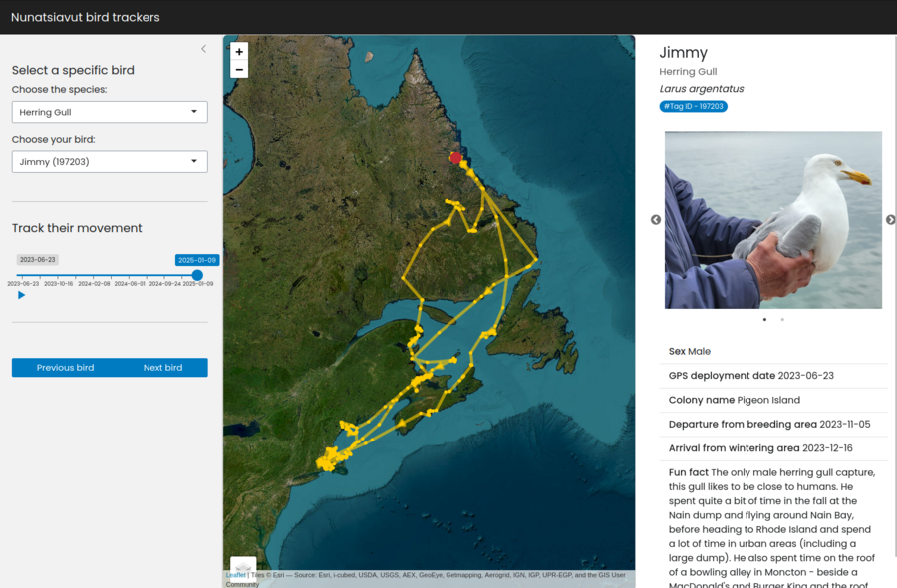Image resolution: width=897 pixels, height=588 pixels.
Task: Click the blue Tag ID 197203 badge
Action: tap(693, 105)
